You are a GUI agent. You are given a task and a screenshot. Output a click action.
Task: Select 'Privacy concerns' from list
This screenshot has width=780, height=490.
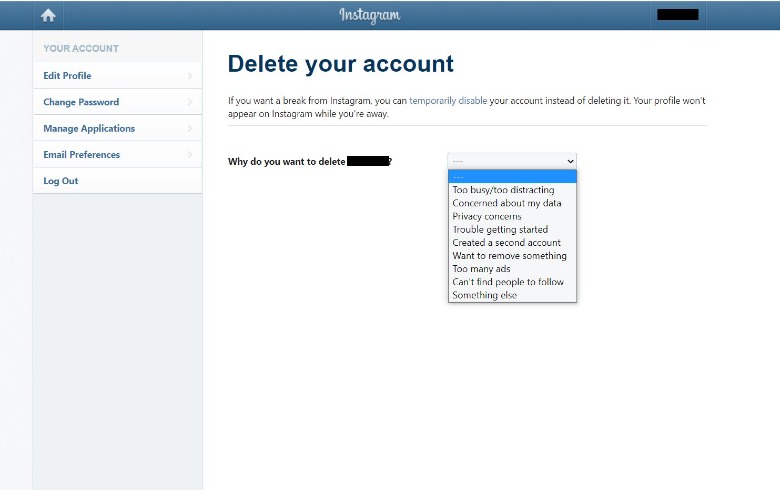[x=487, y=216]
